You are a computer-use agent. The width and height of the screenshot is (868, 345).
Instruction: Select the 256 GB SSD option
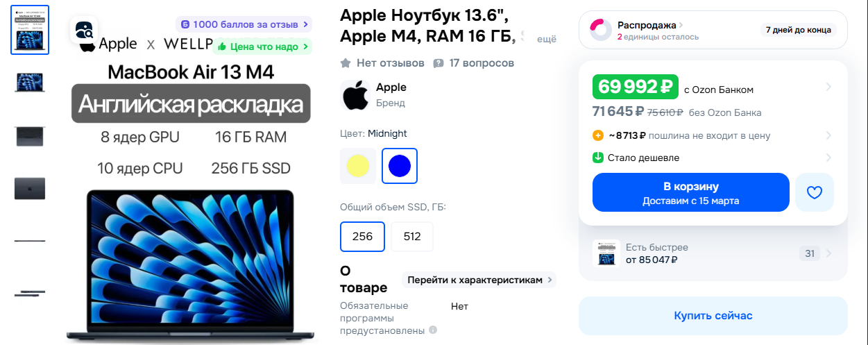[362, 237]
